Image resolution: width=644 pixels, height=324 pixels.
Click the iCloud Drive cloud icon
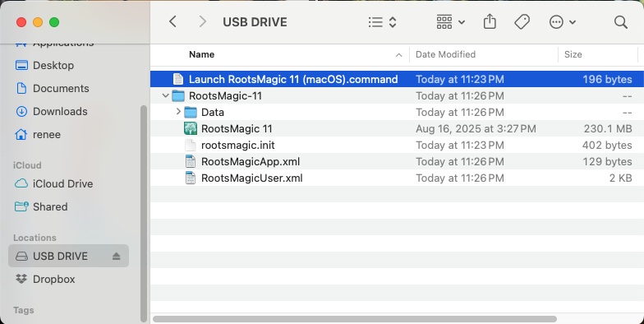pyautogui.click(x=21, y=183)
